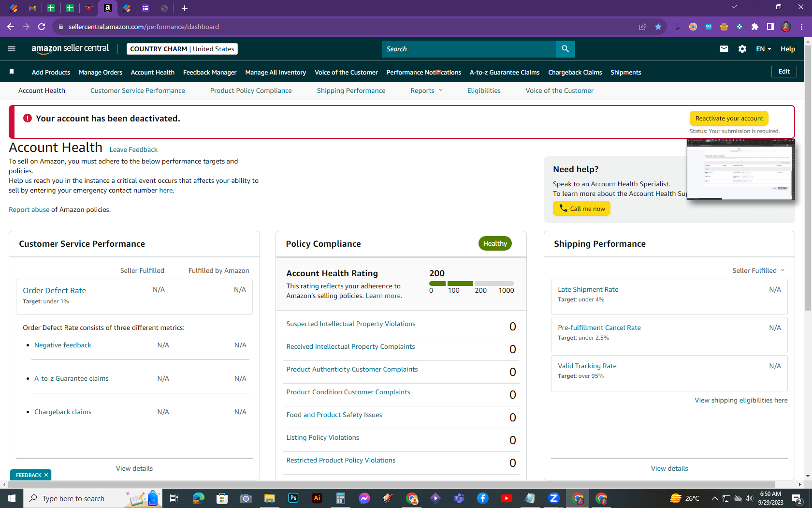Dismiss the FEEDBACK tab with its X
The width and height of the screenshot is (812, 508).
[46, 475]
